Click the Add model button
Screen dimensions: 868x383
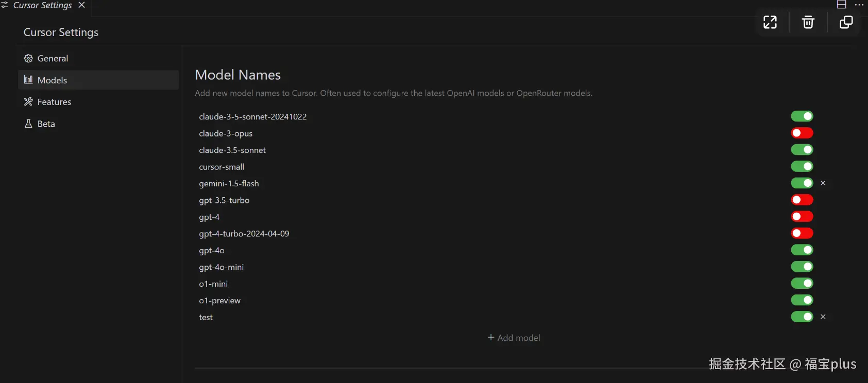click(x=514, y=338)
